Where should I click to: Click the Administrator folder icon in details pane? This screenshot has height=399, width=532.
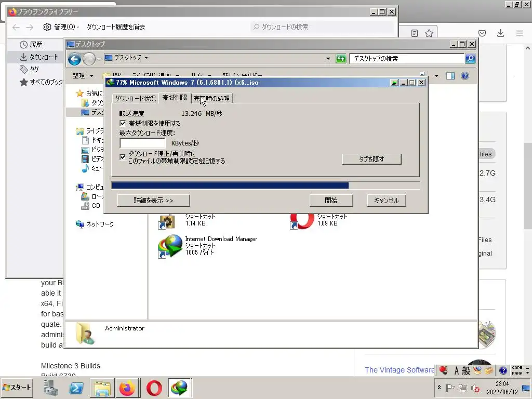[85, 334]
